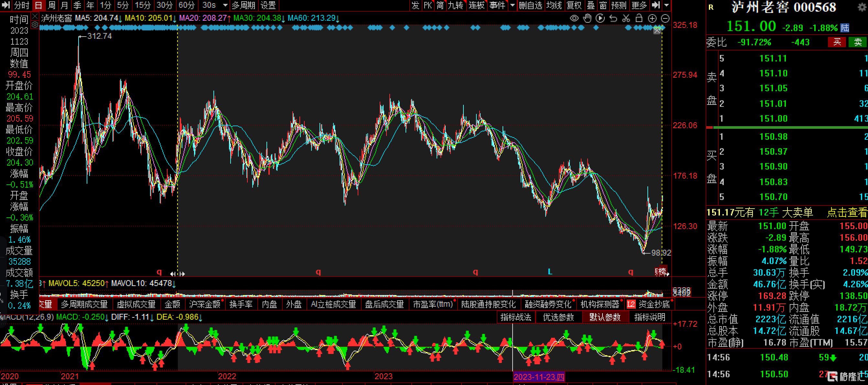Image resolution: width=868 pixels, height=385 pixels.
Task: Click the PK compare button
Action: (428, 5)
